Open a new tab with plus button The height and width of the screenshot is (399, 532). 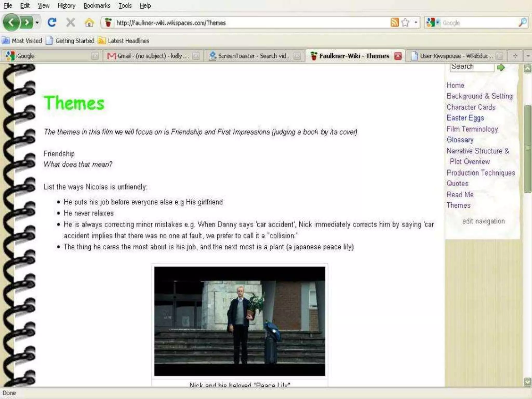[515, 56]
